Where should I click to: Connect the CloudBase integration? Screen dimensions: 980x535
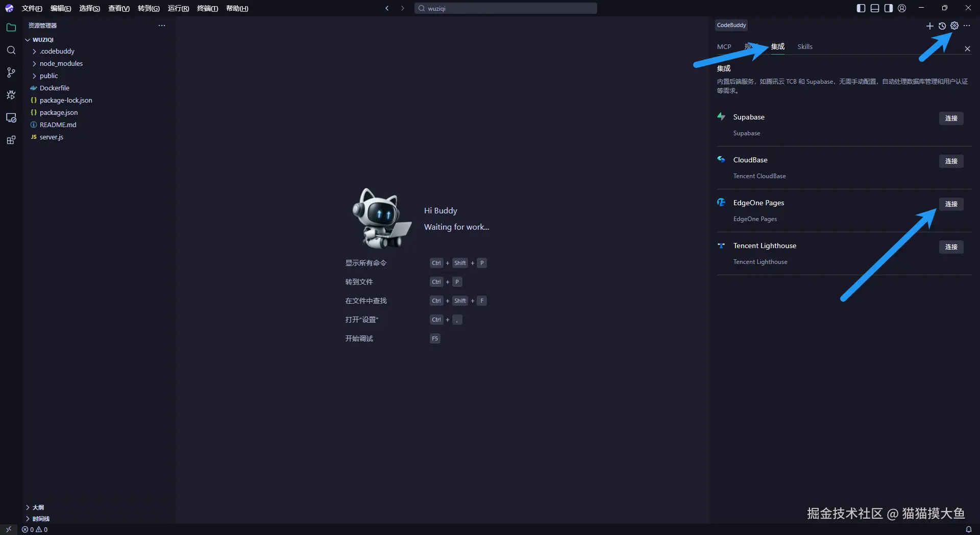point(951,161)
